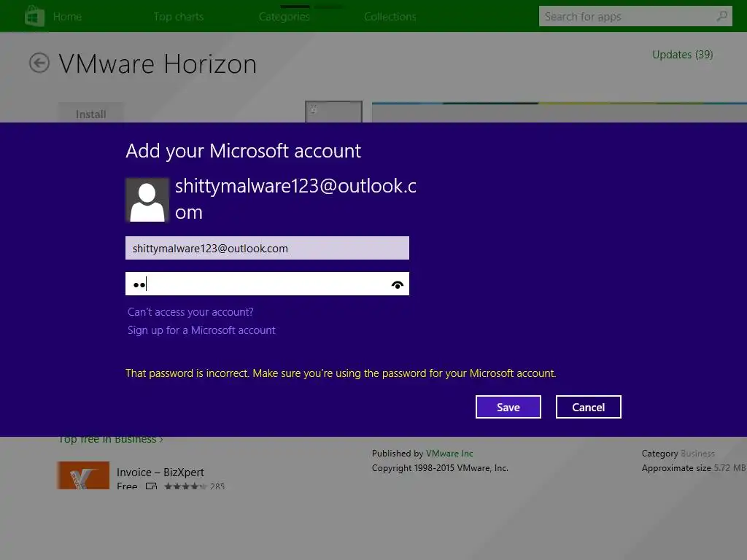Open the Business category link
Screen dimensions: 747x560
point(697,454)
